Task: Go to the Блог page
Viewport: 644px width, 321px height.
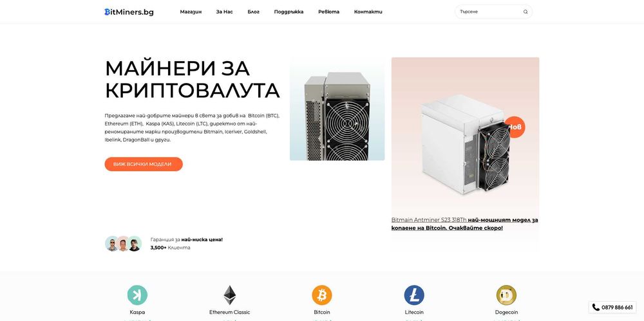Action: pyautogui.click(x=253, y=12)
